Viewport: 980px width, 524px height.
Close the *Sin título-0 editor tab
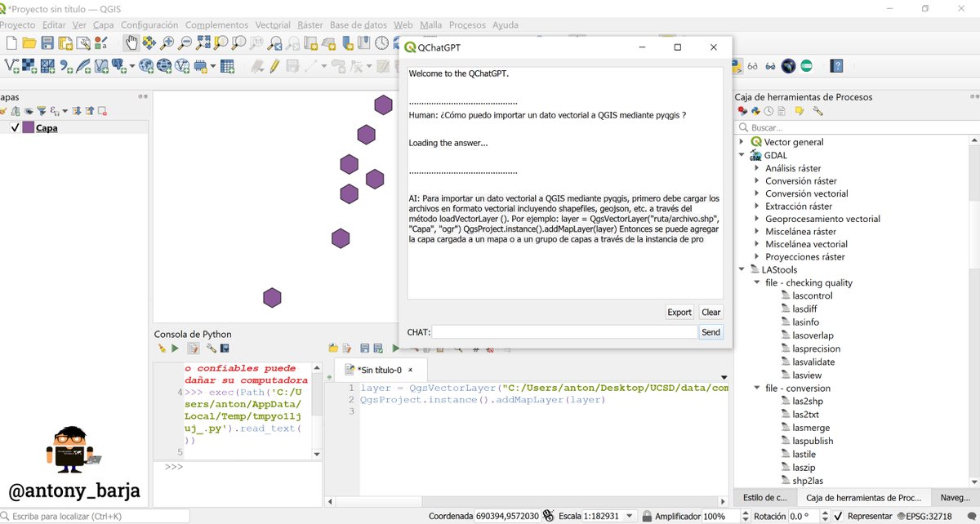click(411, 370)
